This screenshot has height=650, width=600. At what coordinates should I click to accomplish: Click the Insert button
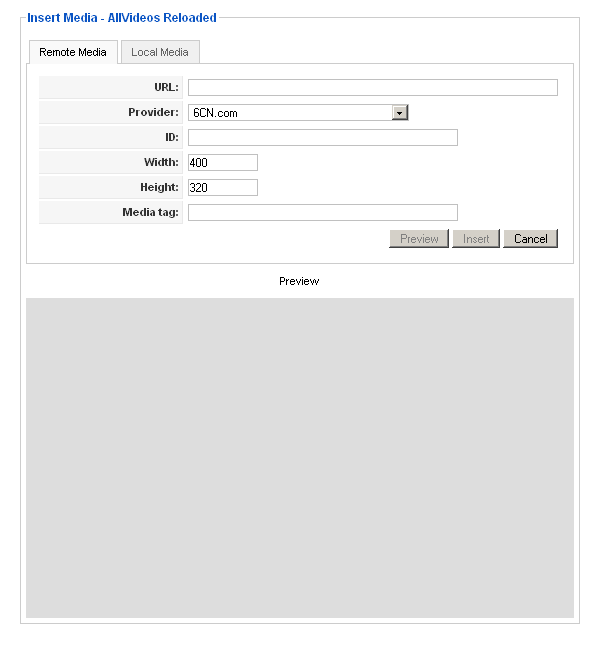[476, 239]
